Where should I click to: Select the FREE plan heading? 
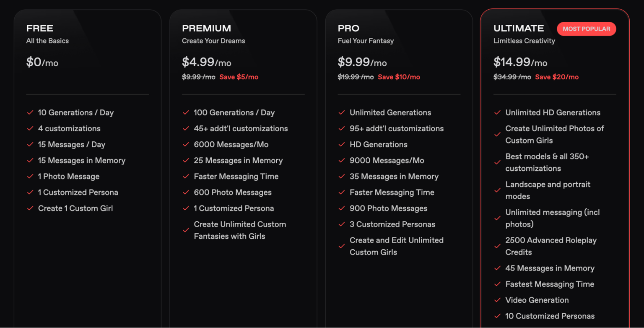[x=40, y=29]
